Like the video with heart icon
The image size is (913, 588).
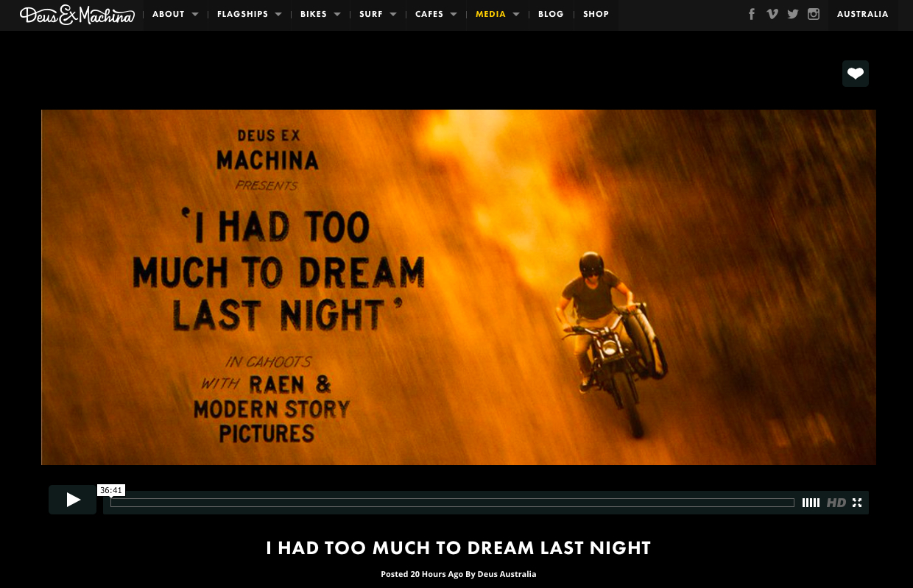pos(856,74)
